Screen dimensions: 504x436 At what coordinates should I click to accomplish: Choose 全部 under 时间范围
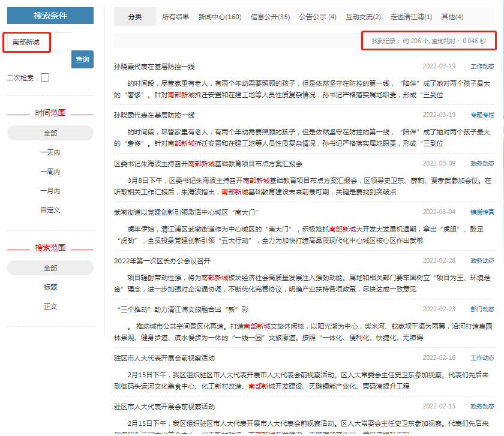coord(50,133)
